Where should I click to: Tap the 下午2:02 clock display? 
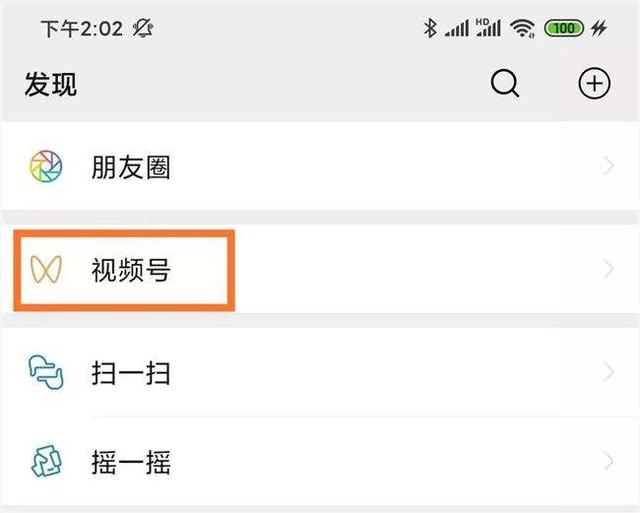[81, 28]
